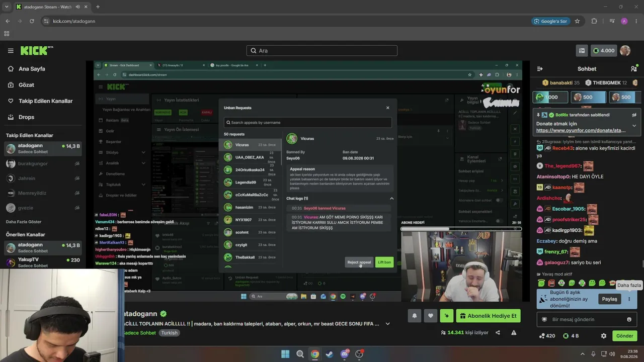The image size is (644, 362).
Task: Click the Kick logo
Action: tap(36, 50)
